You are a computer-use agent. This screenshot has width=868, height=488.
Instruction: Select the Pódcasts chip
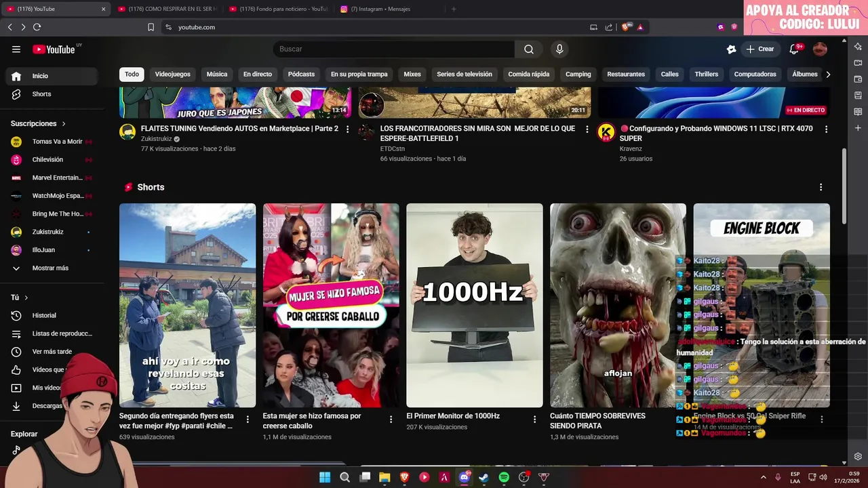[301, 74]
